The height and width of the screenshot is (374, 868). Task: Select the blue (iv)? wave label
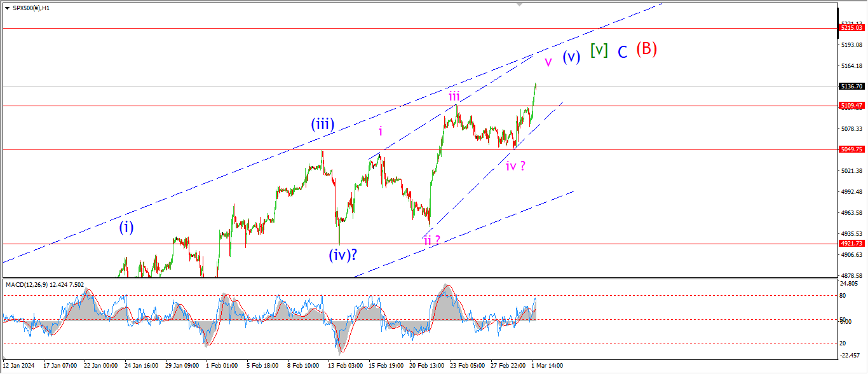[342, 255]
